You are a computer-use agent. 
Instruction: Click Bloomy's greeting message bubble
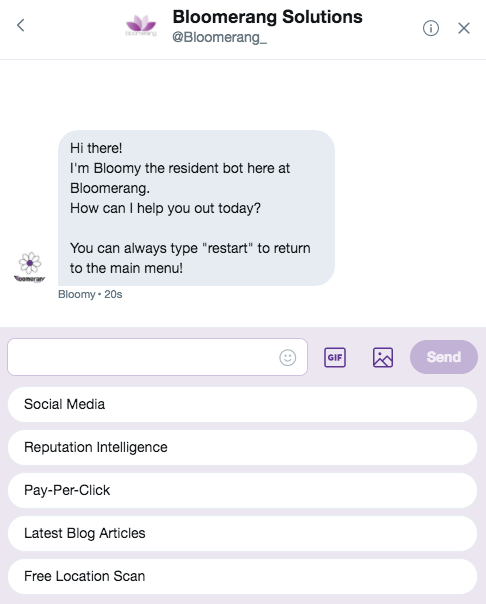(196, 208)
